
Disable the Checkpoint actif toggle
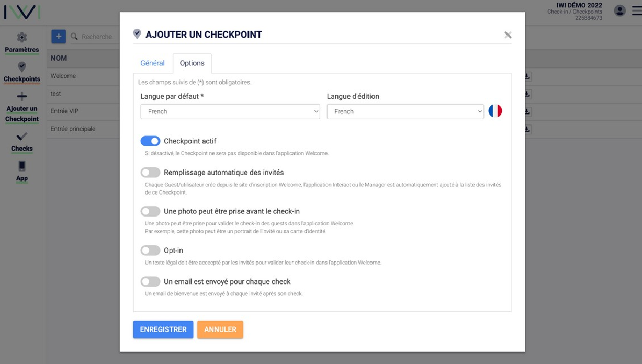[150, 141]
